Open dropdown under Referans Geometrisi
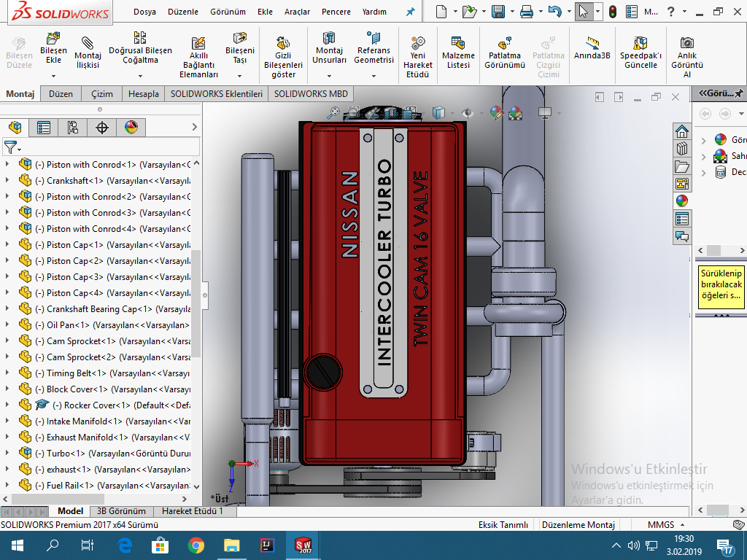 click(374, 76)
